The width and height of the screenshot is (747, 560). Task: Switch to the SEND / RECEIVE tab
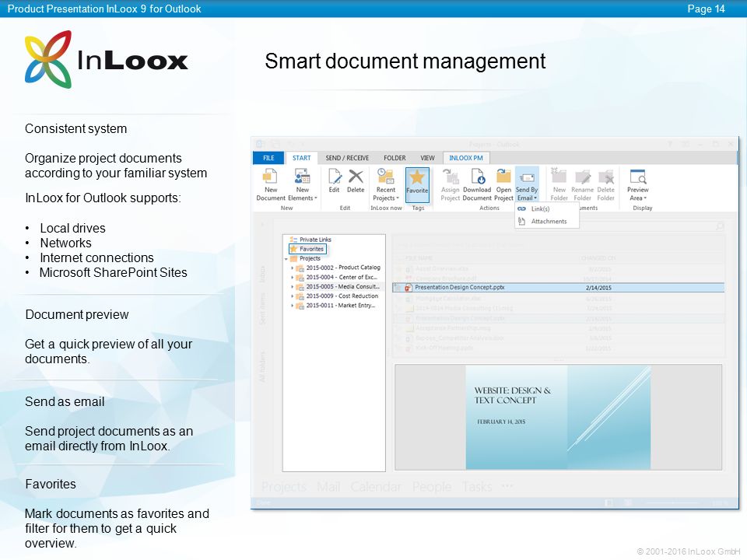point(347,158)
